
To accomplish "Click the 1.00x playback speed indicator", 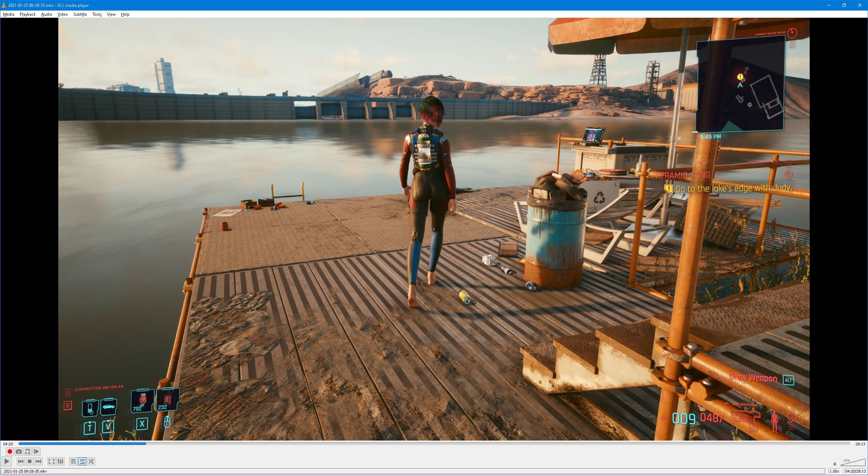I will tap(834, 471).
